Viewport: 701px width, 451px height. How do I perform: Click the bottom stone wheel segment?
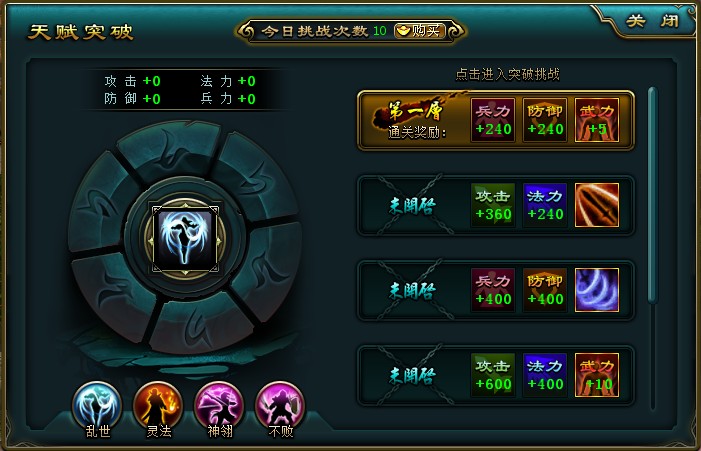pyautogui.click(x=199, y=324)
